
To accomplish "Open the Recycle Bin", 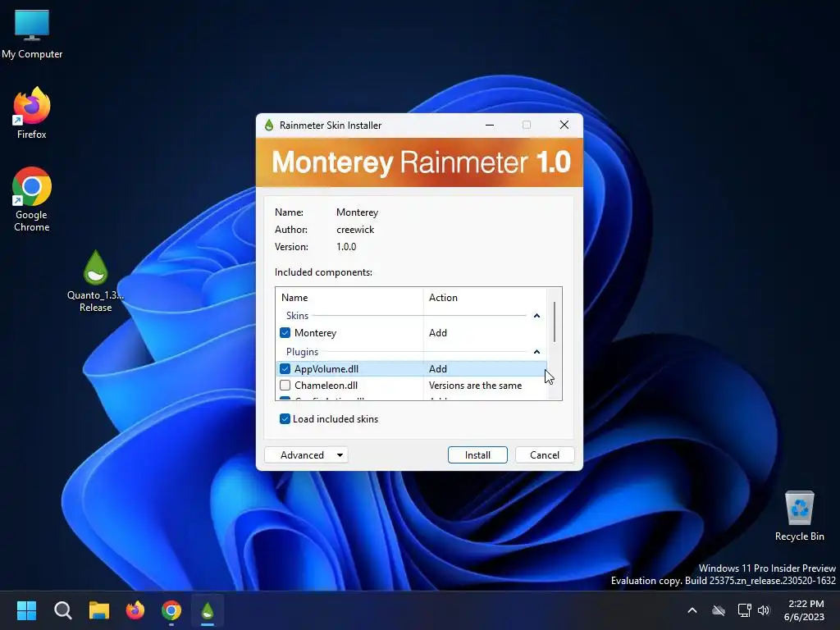I will pos(799,517).
